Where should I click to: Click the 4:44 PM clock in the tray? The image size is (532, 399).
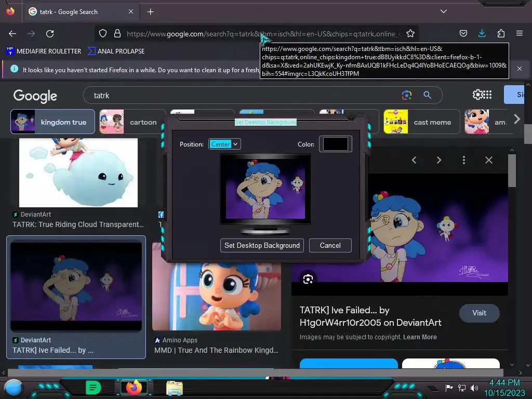point(504,383)
